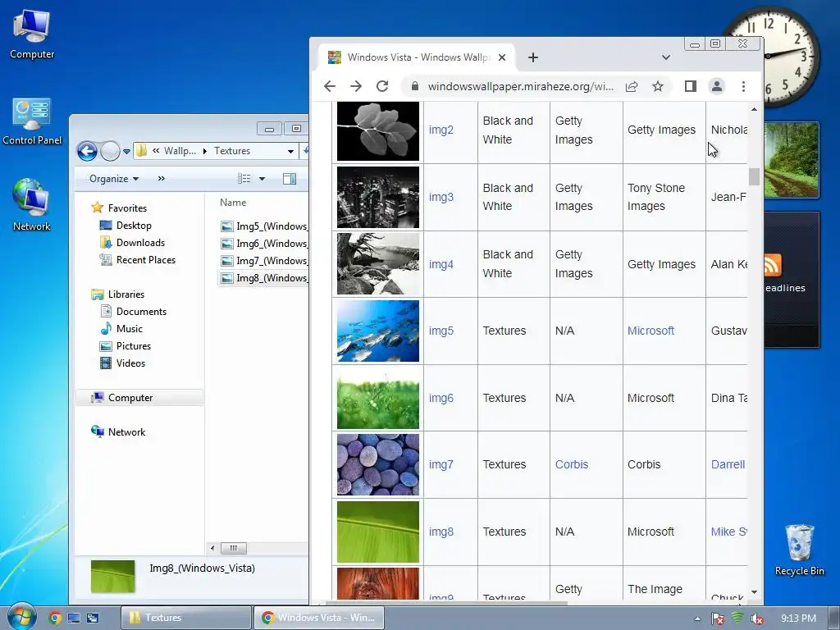Launch Chrome from the taskbar pinned icon
The height and width of the screenshot is (630, 840).
[55, 618]
